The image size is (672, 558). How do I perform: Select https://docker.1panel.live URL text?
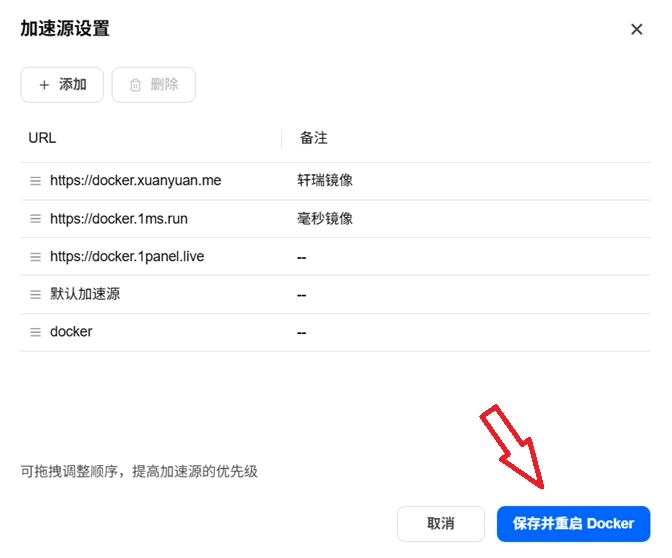tap(127, 256)
